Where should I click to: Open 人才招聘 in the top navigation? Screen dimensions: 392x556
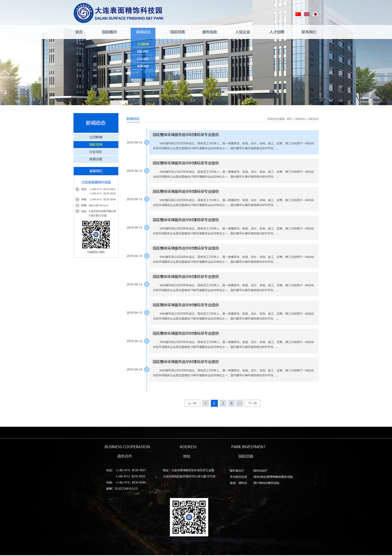(x=277, y=32)
